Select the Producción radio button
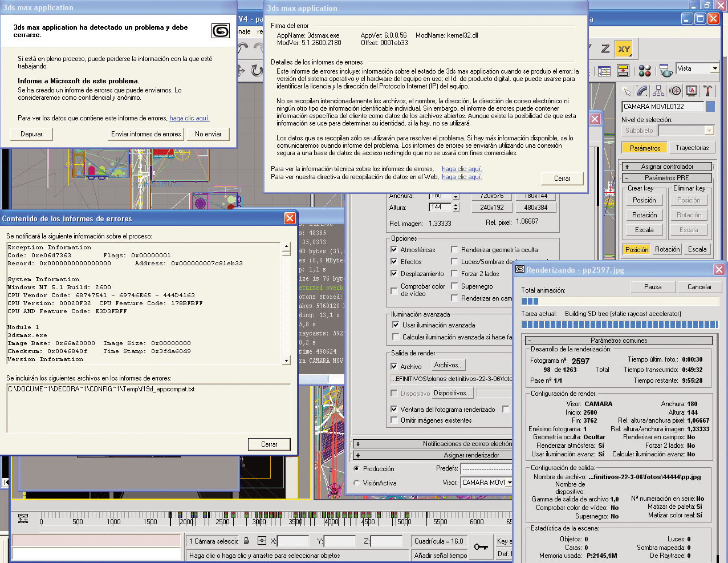This screenshot has width=728, height=563. [x=356, y=468]
